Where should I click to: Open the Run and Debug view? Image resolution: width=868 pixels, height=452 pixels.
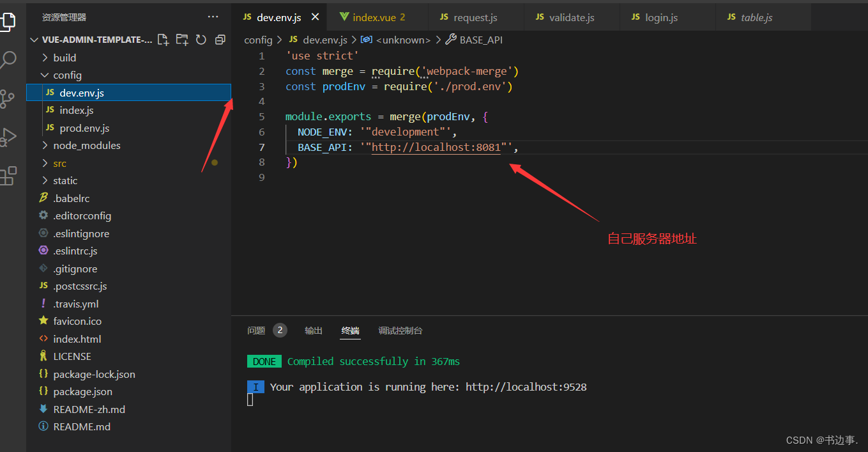click(x=8, y=136)
